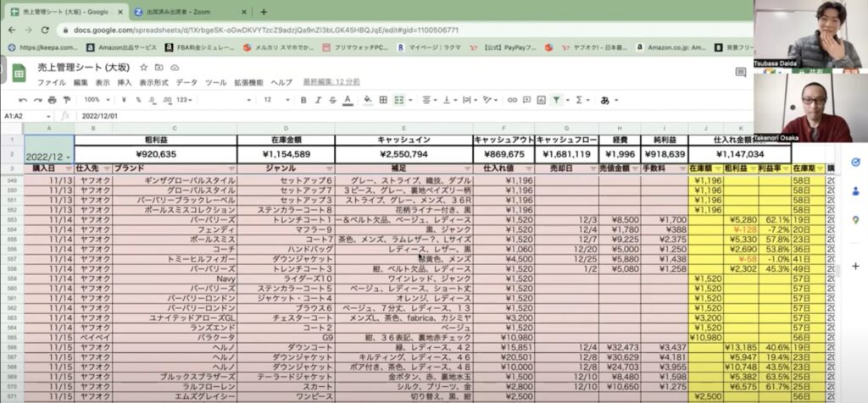Open keepa.com bookmark

(x=43, y=48)
